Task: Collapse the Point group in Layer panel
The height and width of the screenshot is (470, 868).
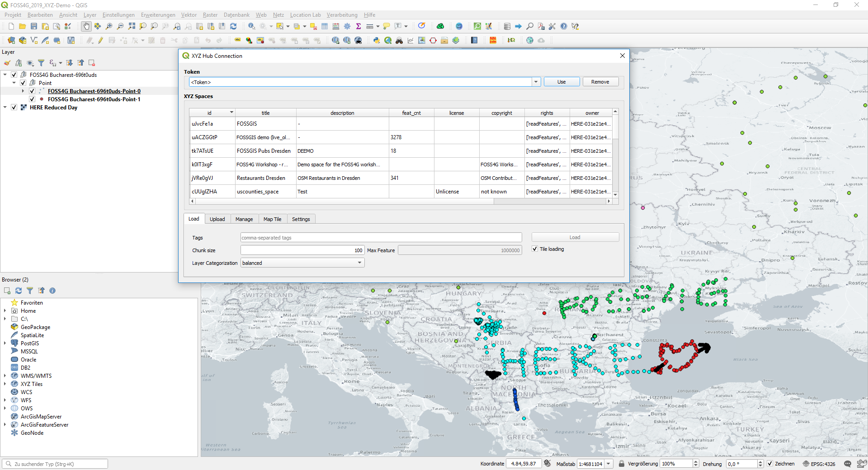Action: coord(14,83)
